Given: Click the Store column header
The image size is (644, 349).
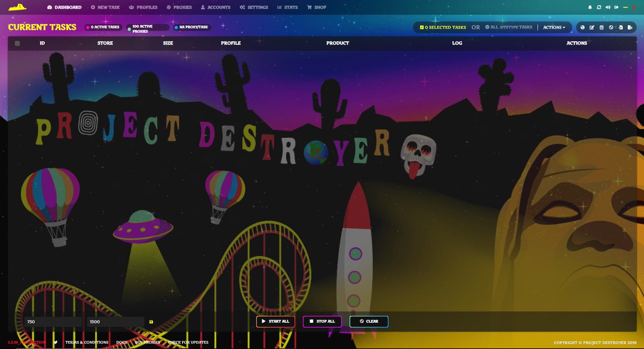Looking at the screenshot, I should coord(105,43).
